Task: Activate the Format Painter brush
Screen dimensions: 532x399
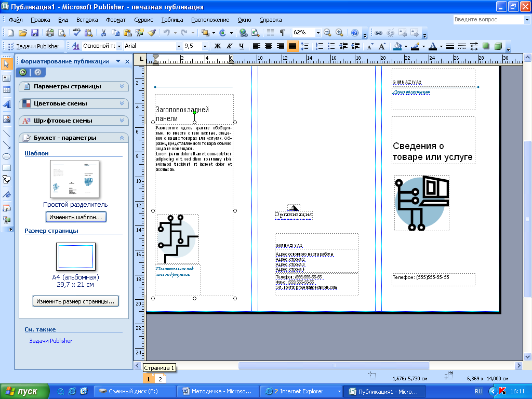Action: [152, 33]
